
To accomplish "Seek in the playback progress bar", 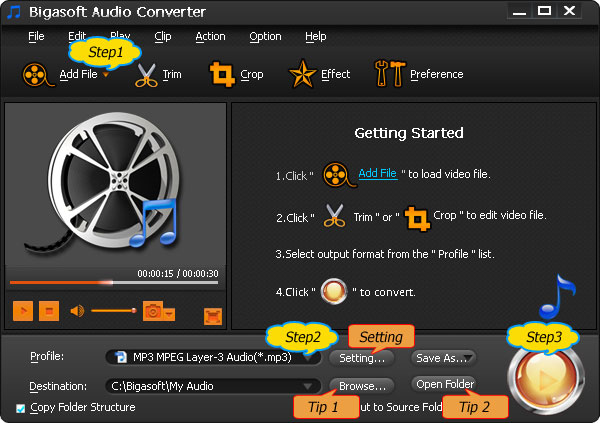I will click(x=114, y=283).
